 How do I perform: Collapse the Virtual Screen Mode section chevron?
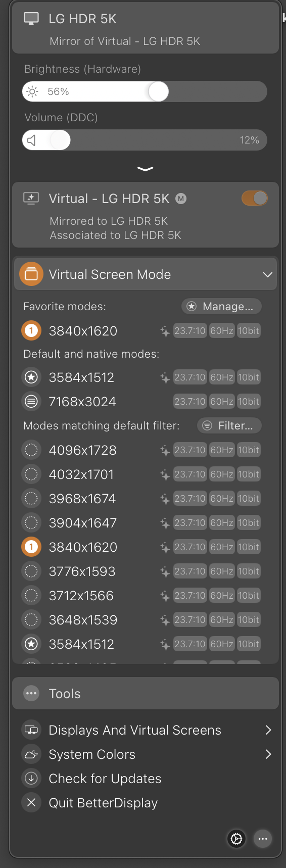[267, 274]
